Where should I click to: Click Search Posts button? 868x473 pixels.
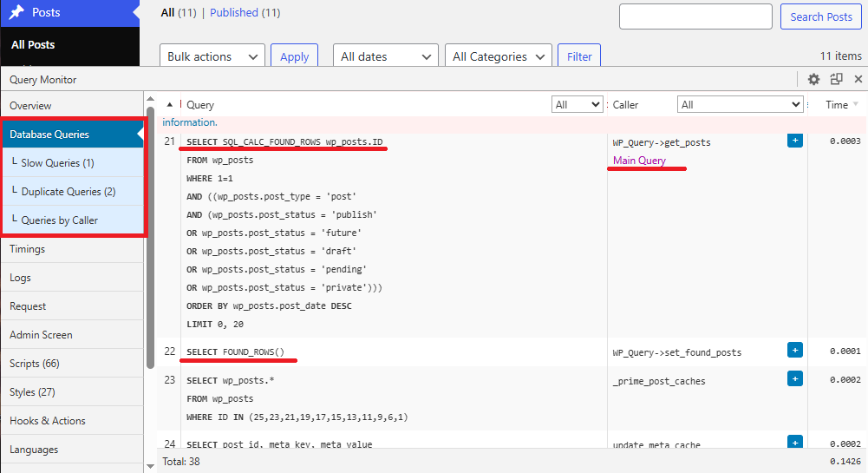pyautogui.click(x=821, y=16)
